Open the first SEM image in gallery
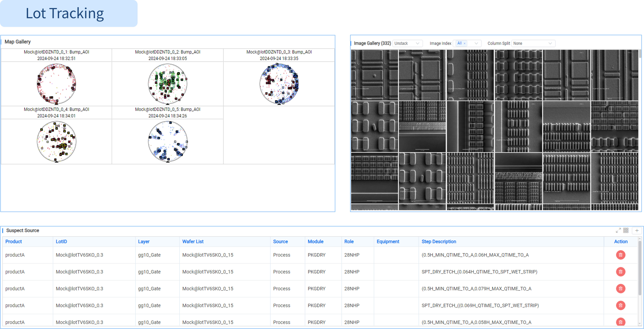The height and width of the screenshot is (329, 644). pos(374,75)
